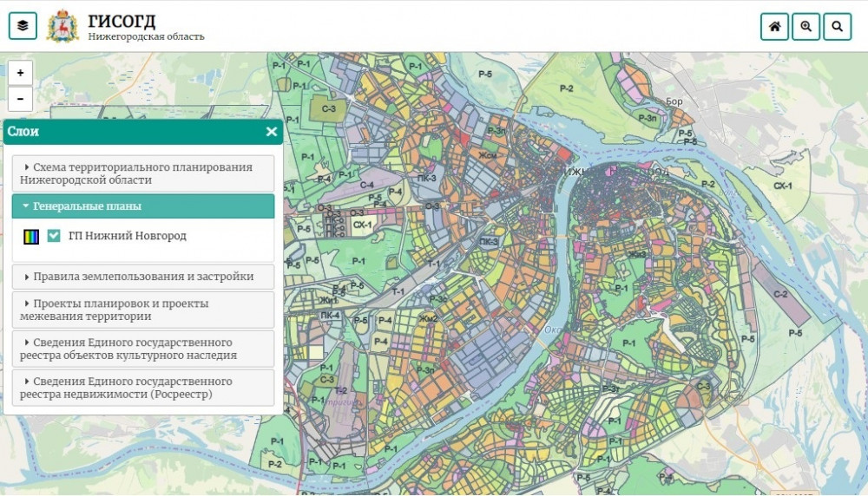Zoom out the map with minus

click(20, 98)
